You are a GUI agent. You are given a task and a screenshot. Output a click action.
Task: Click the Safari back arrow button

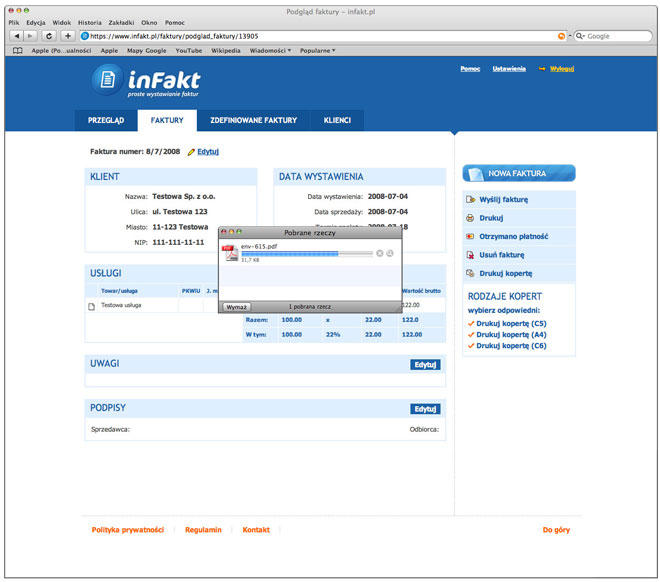point(16,36)
